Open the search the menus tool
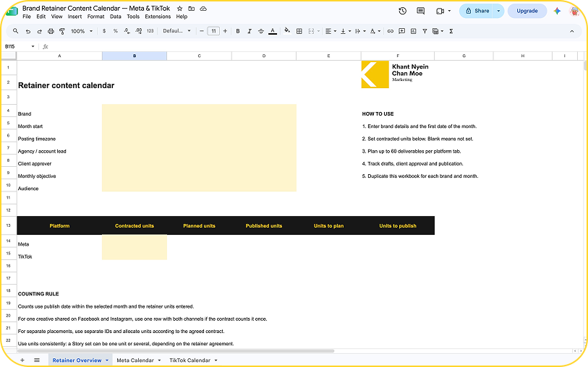 [15, 31]
